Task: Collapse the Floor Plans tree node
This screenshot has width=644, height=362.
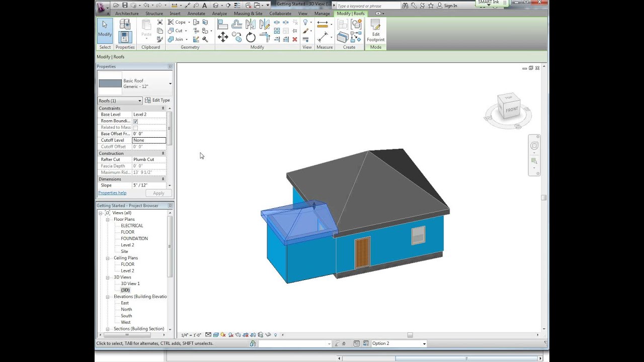Action: (x=108, y=220)
